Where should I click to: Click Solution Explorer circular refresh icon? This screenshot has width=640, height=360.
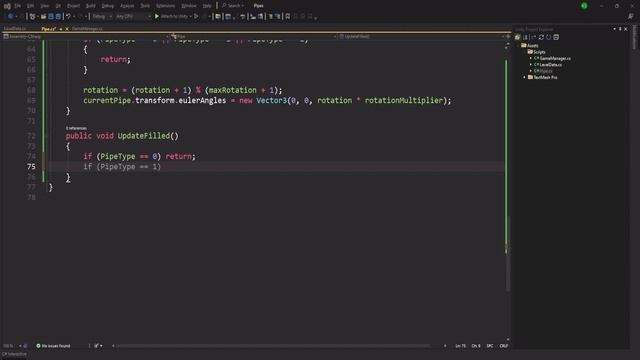pos(549,37)
